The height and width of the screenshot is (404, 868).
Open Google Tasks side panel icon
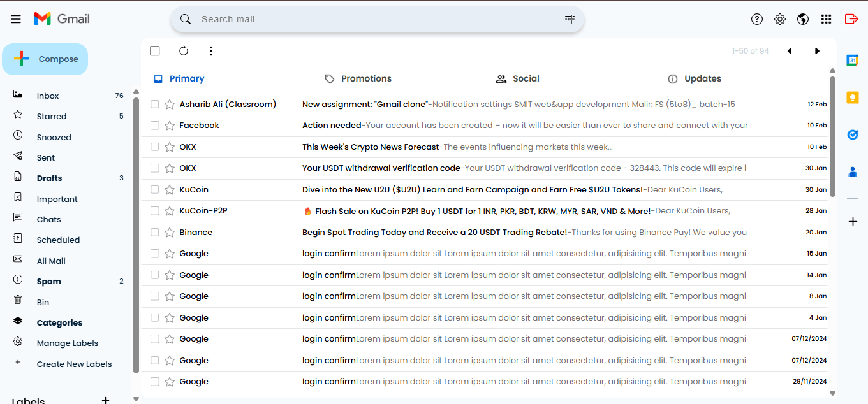click(x=853, y=134)
